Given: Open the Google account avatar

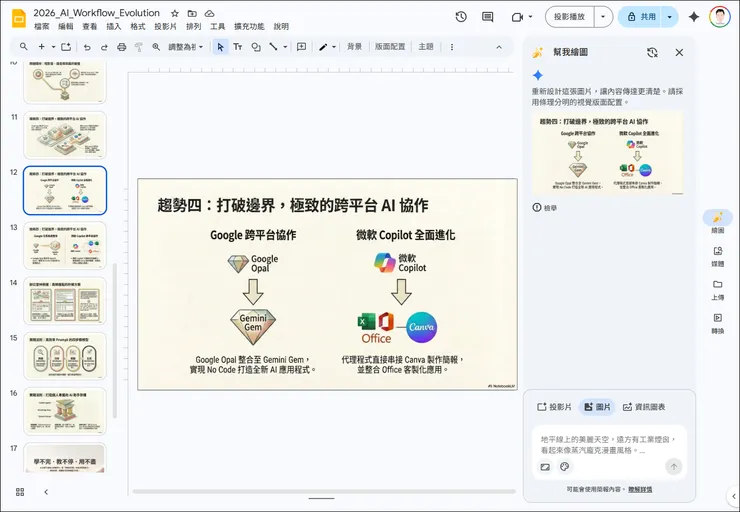Looking at the screenshot, I should (x=719, y=17).
